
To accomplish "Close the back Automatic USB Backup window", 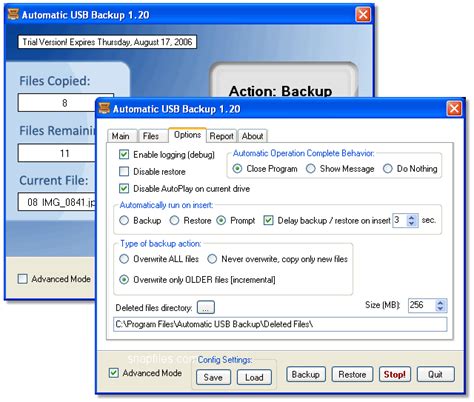I will point(363,15).
